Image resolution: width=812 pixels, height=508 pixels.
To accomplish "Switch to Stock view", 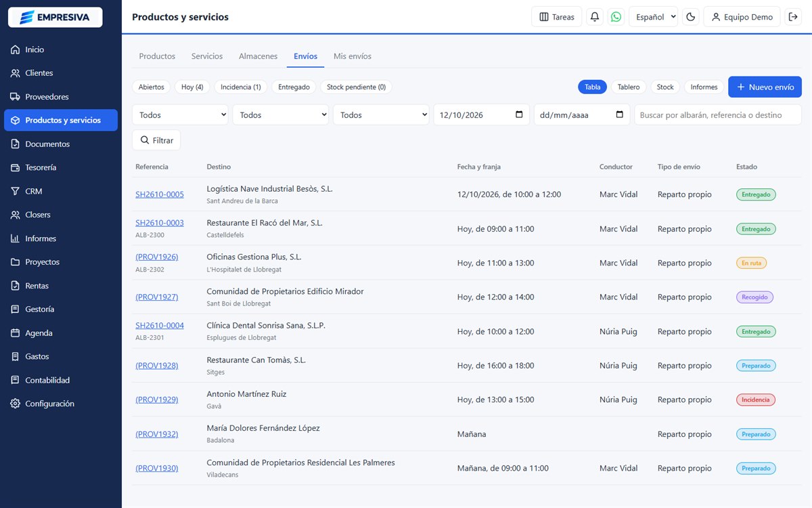I will [665, 87].
